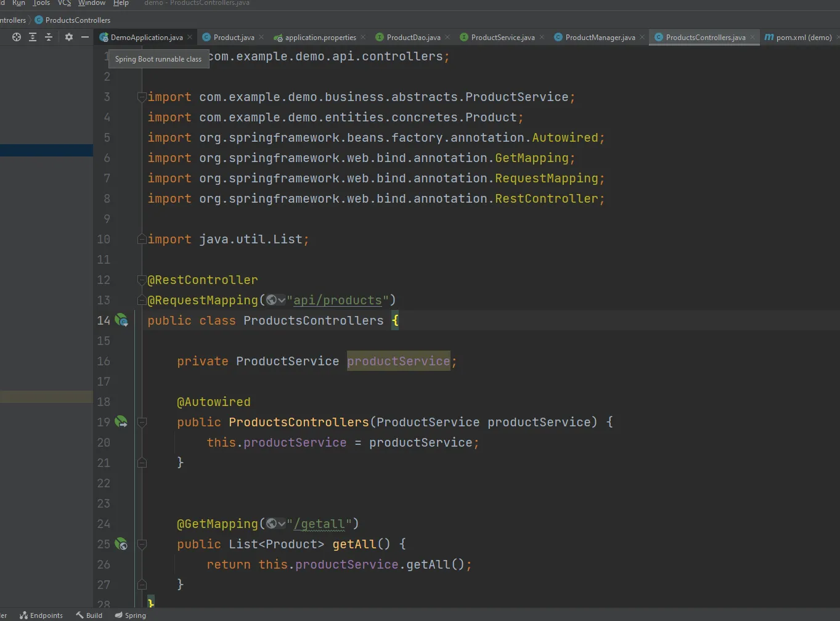Screen dimensions: 840x621
Task: Hide the project panel with minus icon
Action: (85, 37)
